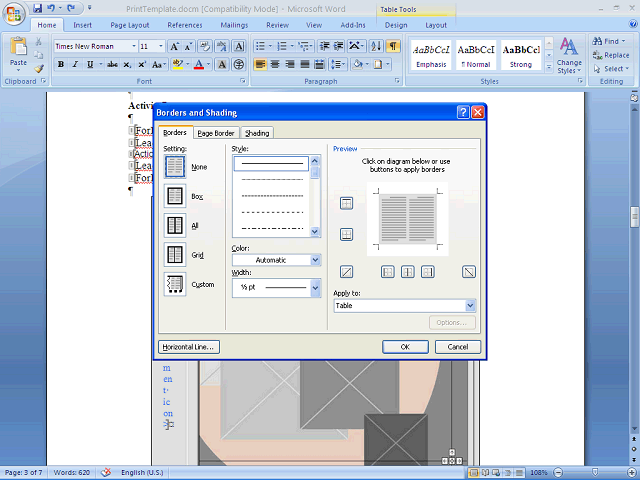Click the Help question mark in dialog title

(463, 113)
